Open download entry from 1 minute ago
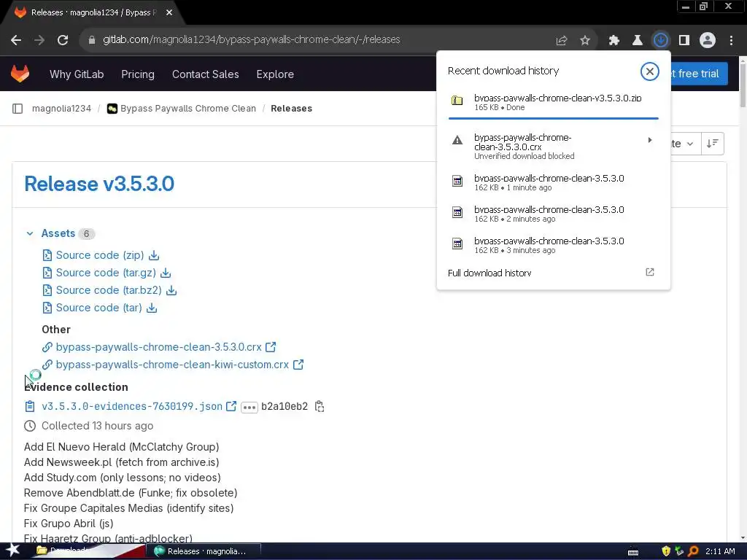This screenshot has width=747, height=560. click(x=553, y=182)
